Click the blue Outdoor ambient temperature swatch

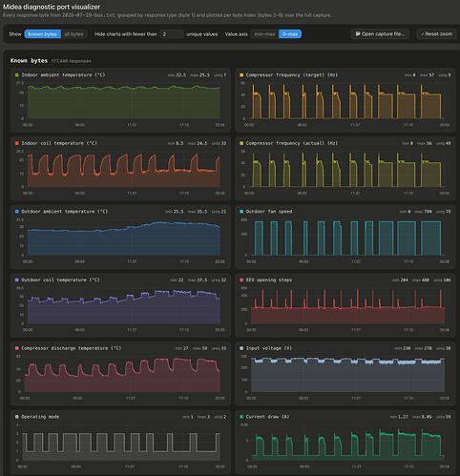[17, 212]
